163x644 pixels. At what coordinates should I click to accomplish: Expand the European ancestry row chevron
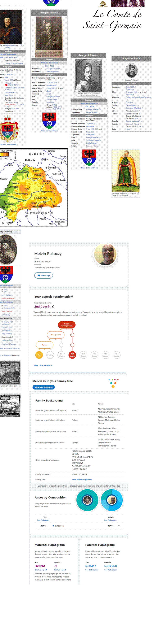click(x=119, y=526)
